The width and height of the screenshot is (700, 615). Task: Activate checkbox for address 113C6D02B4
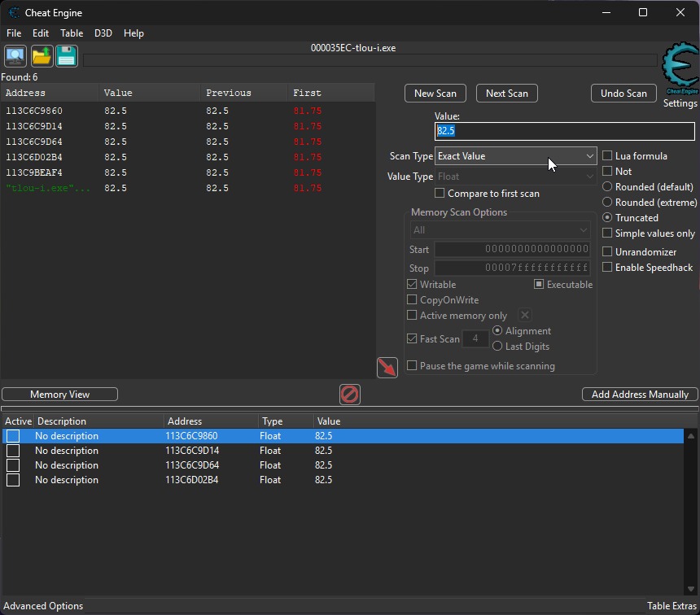click(13, 480)
